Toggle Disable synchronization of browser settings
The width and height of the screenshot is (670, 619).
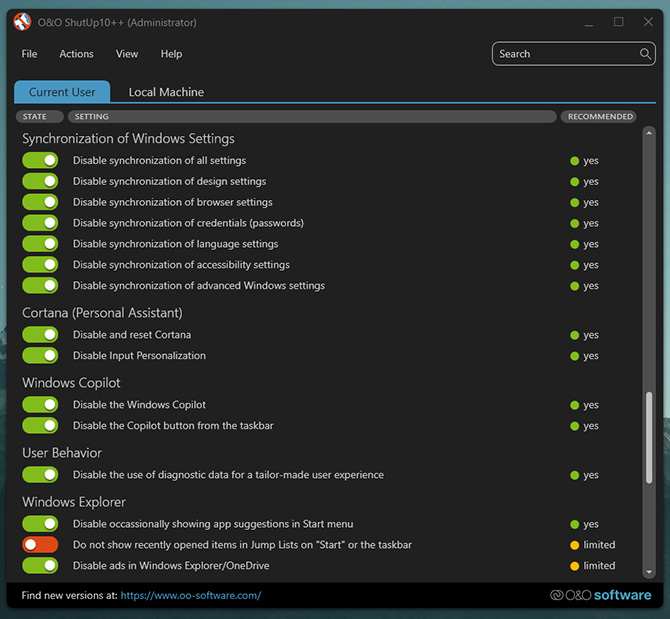tap(40, 202)
